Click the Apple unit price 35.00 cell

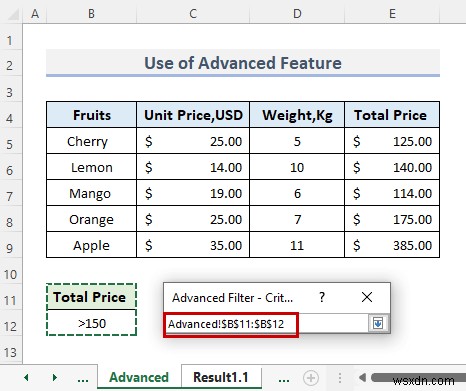[193, 245]
